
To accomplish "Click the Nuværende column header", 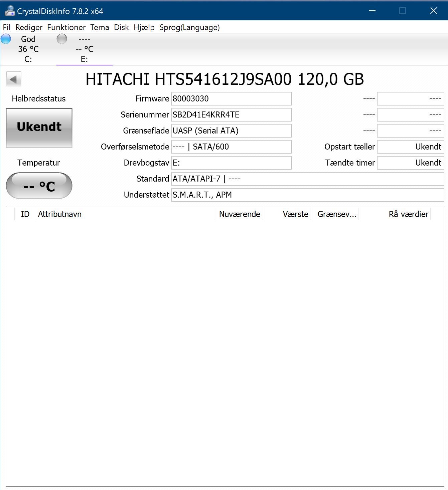I will tap(238, 214).
